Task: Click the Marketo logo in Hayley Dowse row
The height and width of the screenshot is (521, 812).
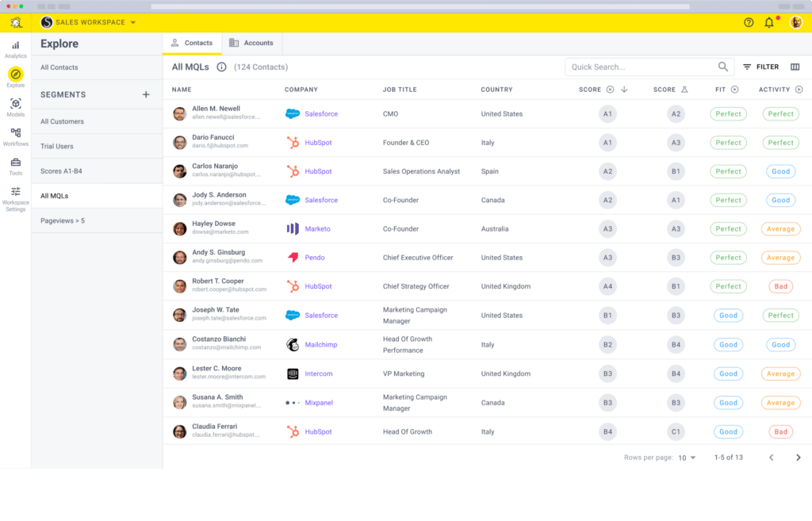Action: [x=293, y=229]
